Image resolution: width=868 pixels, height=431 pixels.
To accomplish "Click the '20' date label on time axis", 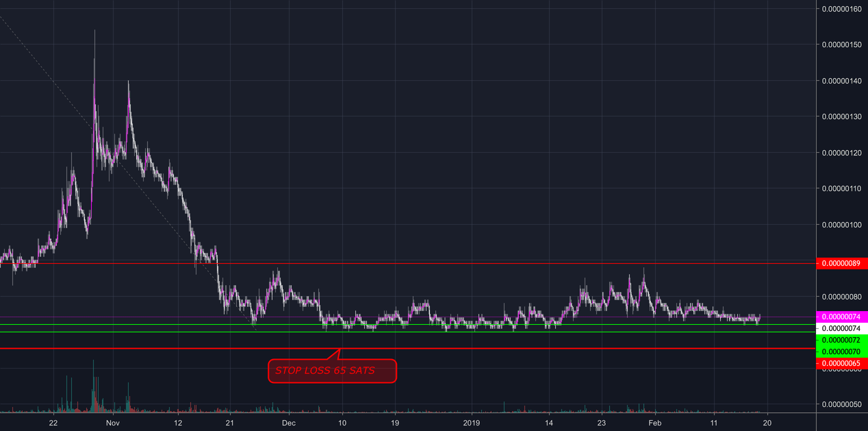I will point(767,423).
